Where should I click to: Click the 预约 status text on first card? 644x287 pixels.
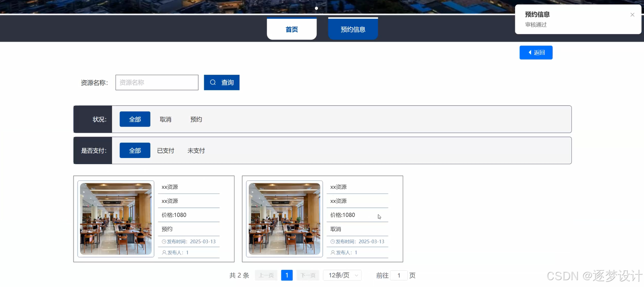167,229
